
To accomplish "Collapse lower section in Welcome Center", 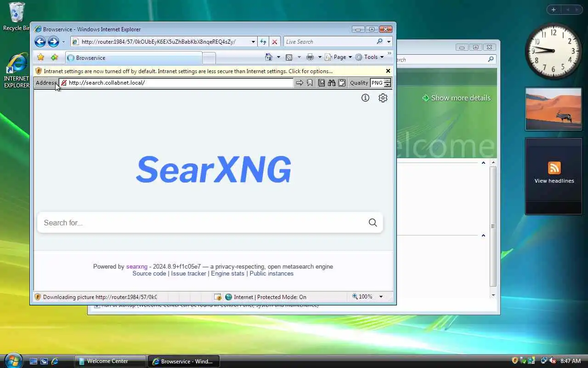I will 483,236.
